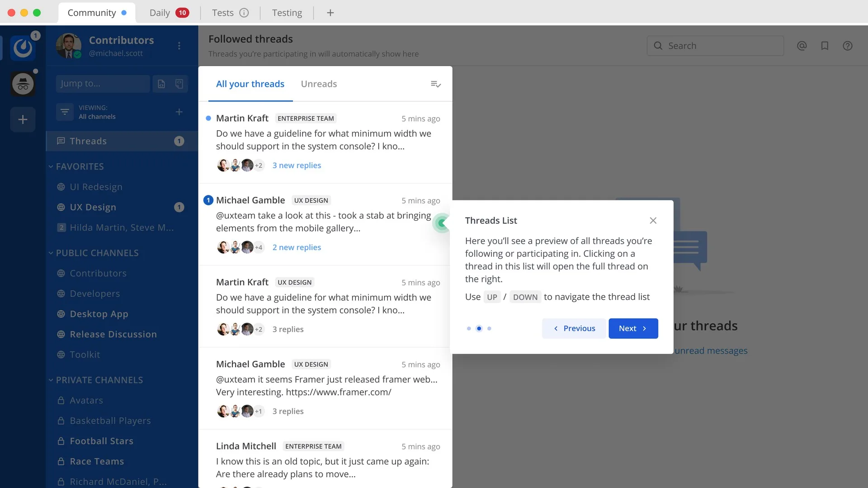Click the lock icon beside Football Stars
This screenshot has width=868, height=488.
tap(61, 441)
